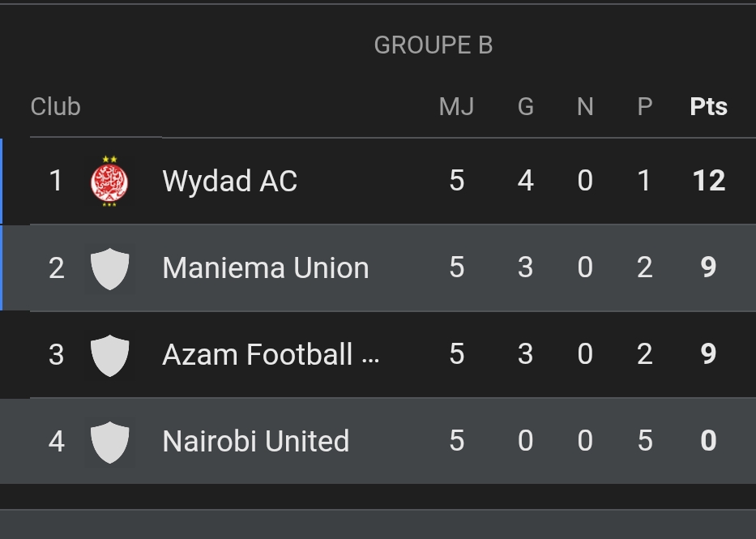
Task: Click the Nairobi United shield icon
Action: tap(109, 442)
